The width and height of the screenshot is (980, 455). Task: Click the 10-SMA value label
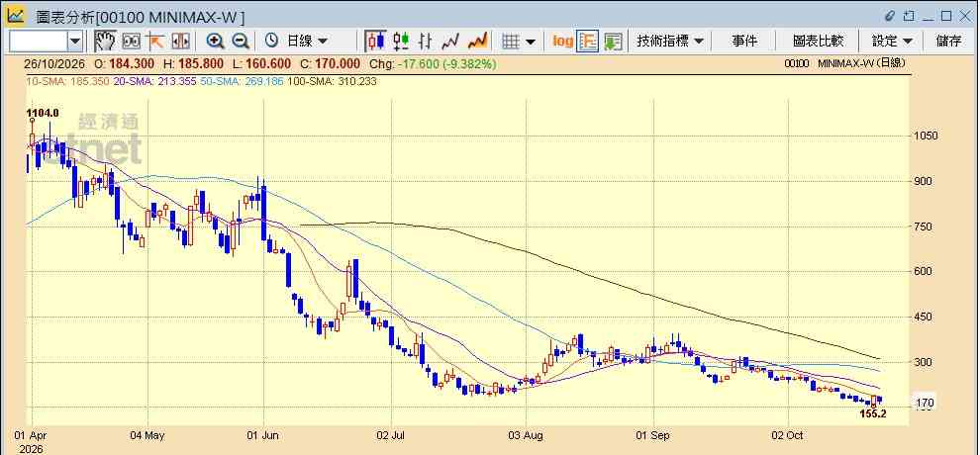tap(67, 81)
